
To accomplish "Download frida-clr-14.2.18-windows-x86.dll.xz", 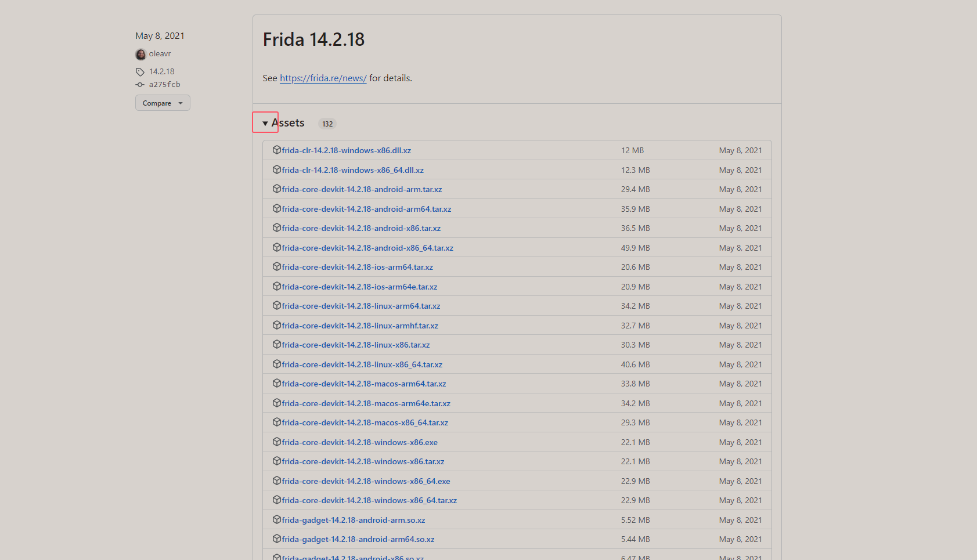I will 346,150.
